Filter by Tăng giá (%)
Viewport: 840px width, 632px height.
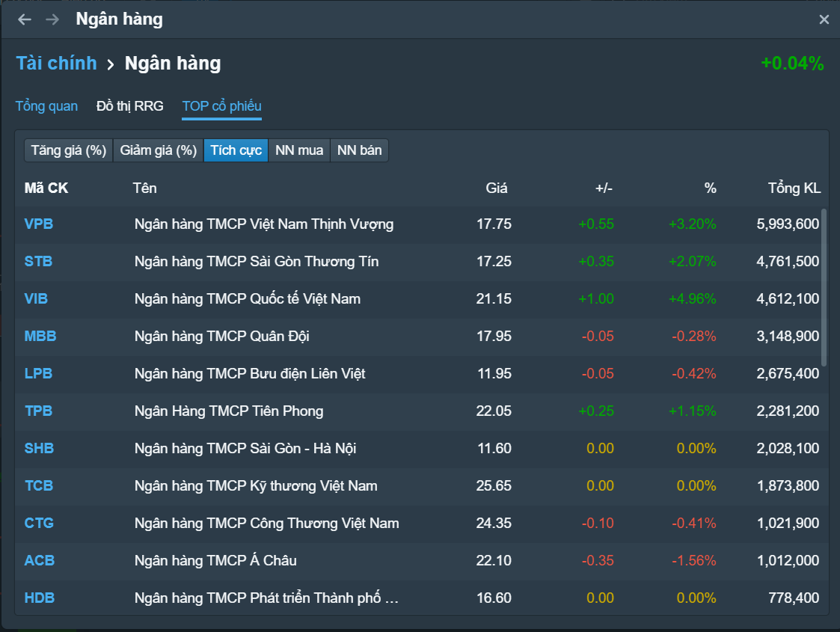pyautogui.click(x=69, y=150)
